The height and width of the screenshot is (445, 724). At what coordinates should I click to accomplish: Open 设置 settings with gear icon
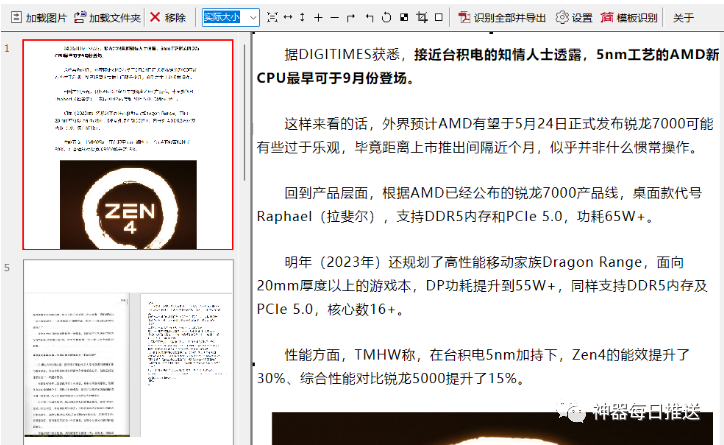point(574,18)
